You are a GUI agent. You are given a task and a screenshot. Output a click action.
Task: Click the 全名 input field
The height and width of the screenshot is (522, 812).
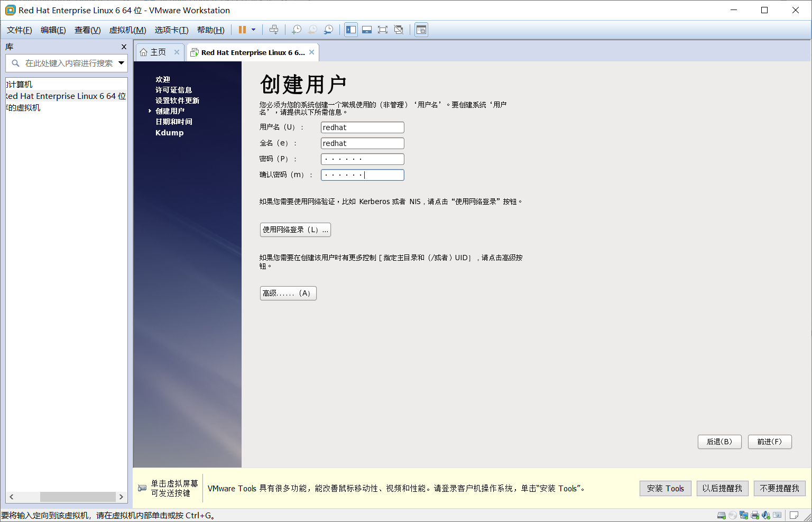pyautogui.click(x=363, y=143)
